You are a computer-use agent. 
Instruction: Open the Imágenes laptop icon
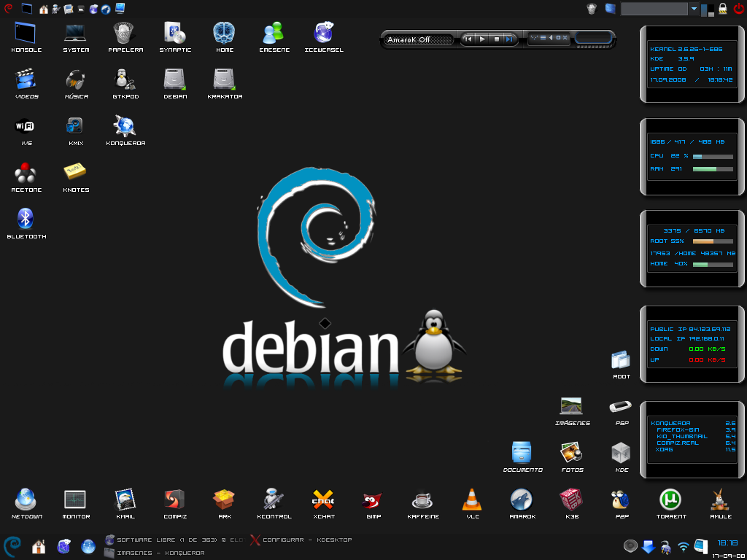[x=571, y=406]
